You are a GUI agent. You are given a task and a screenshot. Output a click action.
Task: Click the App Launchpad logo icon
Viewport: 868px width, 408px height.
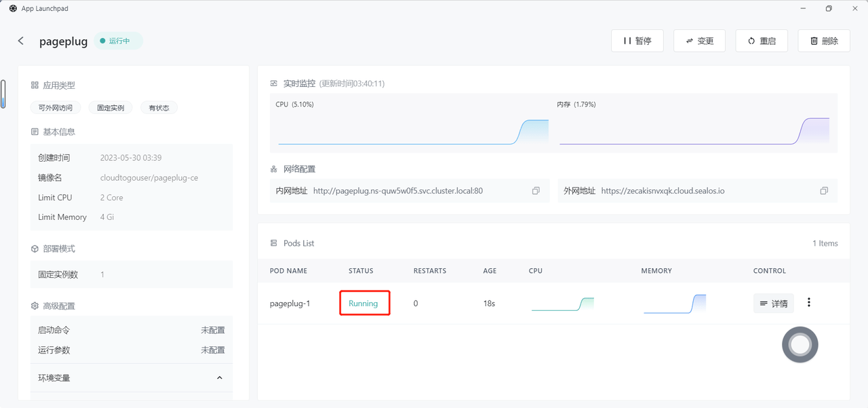pos(13,9)
